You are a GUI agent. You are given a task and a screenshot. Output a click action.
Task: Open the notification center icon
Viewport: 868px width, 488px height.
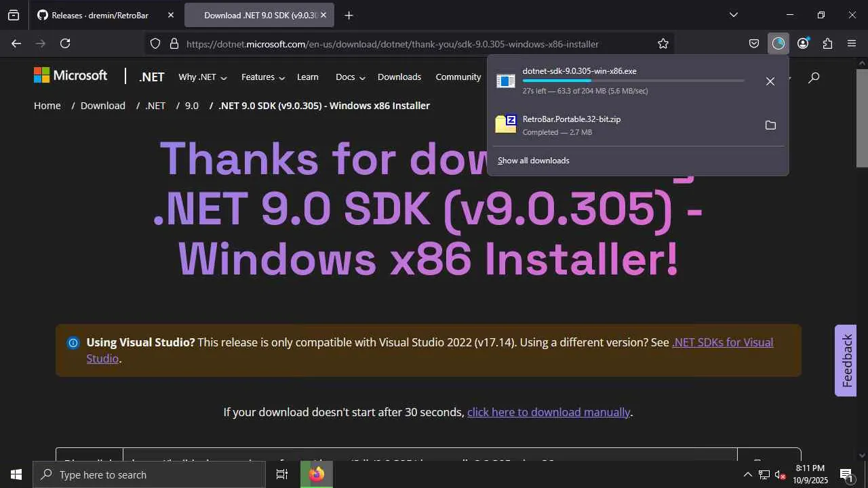click(x=846, y=474)
